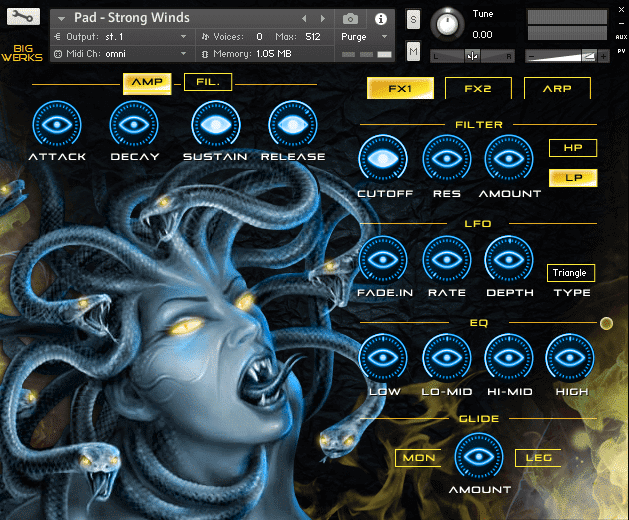629x520 pixels.
Task: Go to previous preset arrow
Action: (x=304, y=18)
